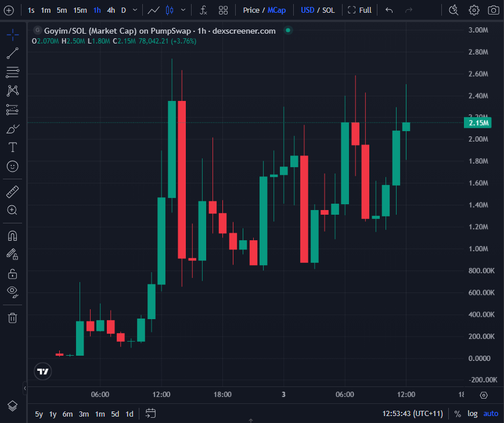The image size is (504, 423).
Task: Open the indicators fx menu
Action: (x=203, y=10)
